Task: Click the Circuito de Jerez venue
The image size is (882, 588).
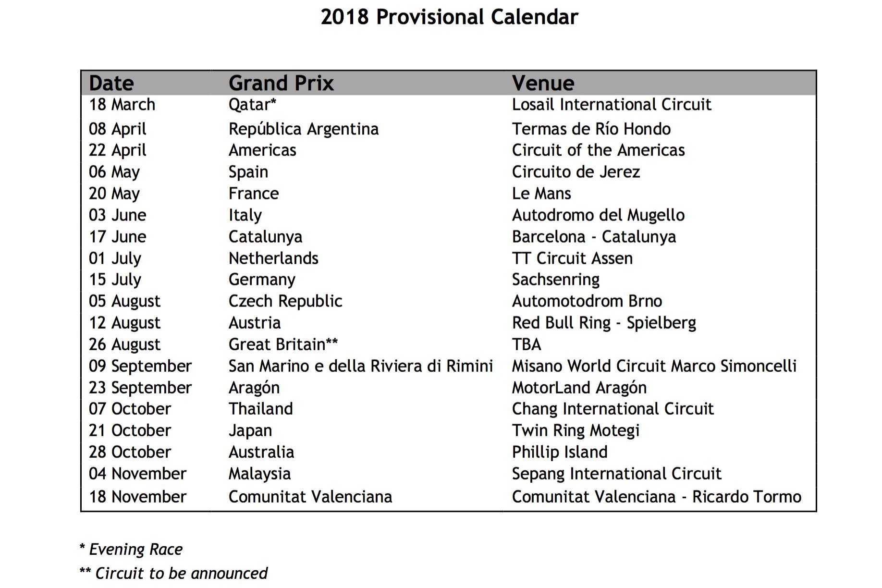Action: tap(576, 172)
